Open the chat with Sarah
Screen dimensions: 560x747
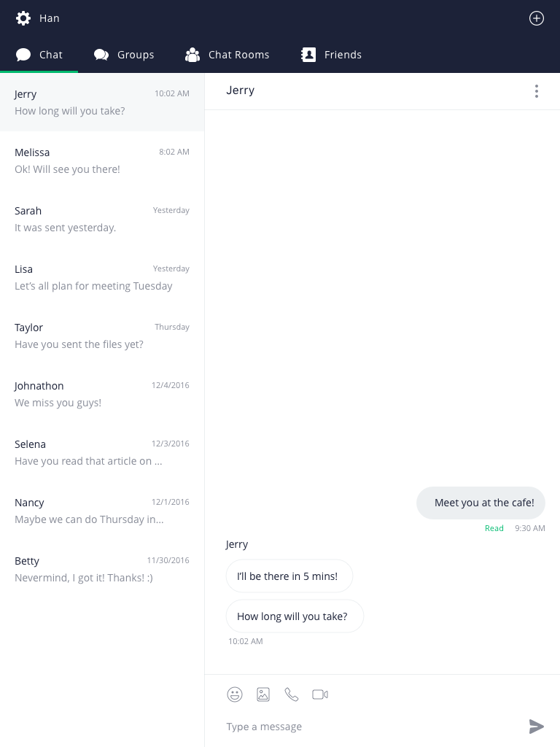102,219
